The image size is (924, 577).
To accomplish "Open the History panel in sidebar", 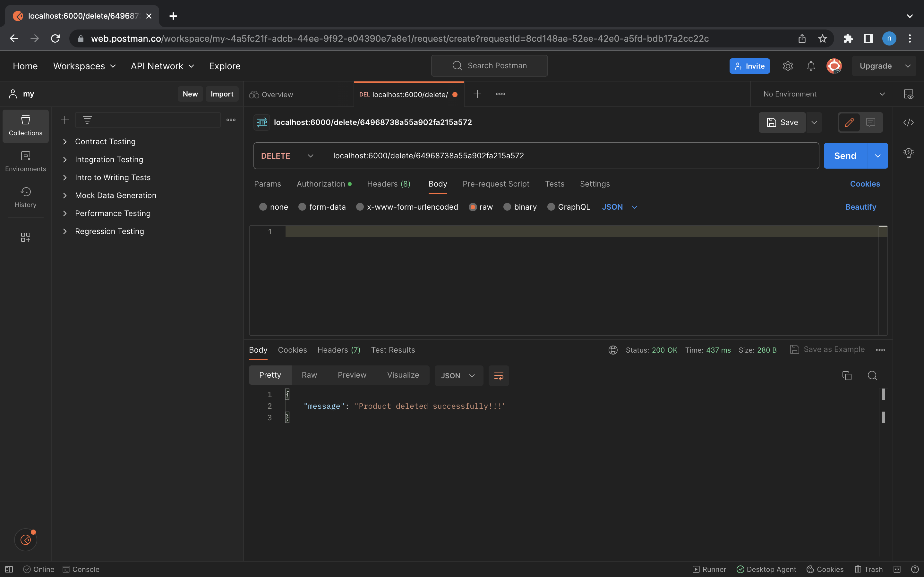I will pos(25,197).
